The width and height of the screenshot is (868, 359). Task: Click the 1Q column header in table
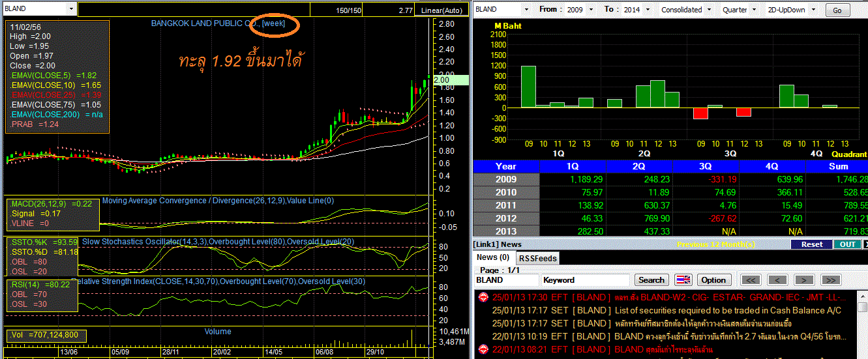[573, 166]
